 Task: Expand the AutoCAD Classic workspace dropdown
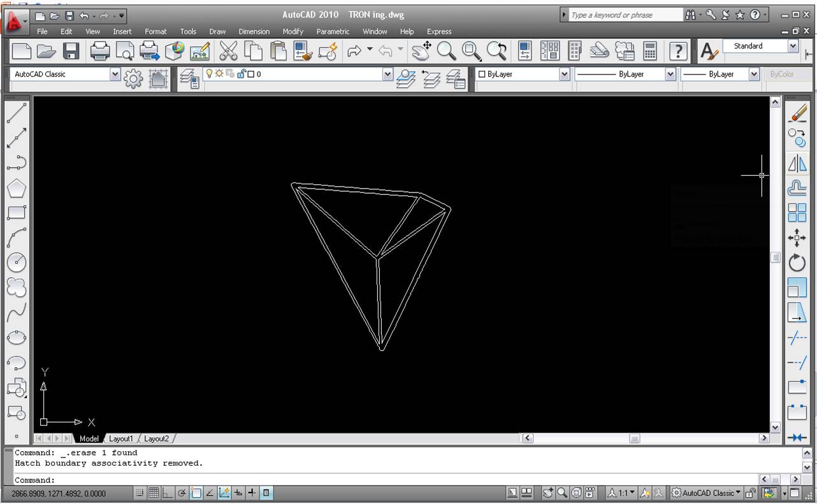pyautogui.click(x=115, y=74)
